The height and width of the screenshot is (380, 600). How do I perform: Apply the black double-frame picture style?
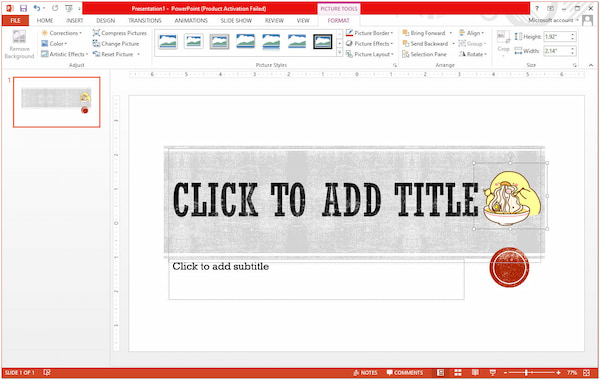click(323, 41)
